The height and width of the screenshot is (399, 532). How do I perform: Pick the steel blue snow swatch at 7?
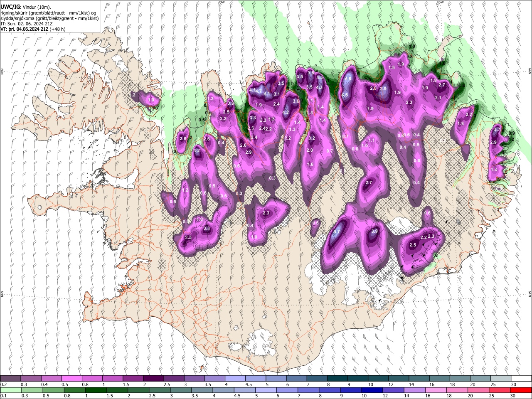317,379
